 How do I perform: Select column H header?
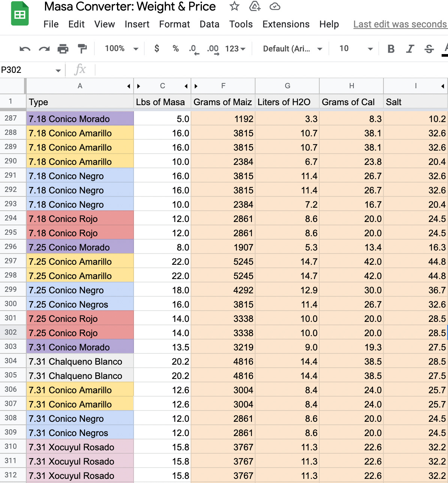[352, 86]
